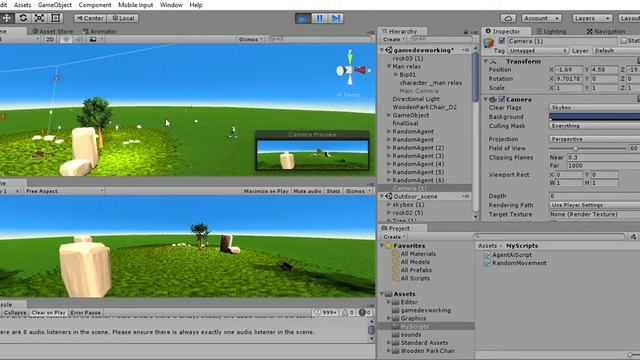
Task: Click the console error count icon
Action: tap(362, 313)
